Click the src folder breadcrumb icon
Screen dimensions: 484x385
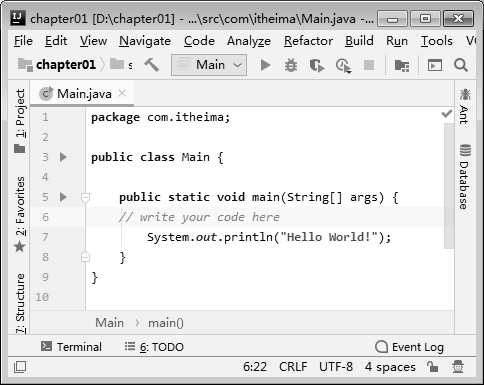[117, 64]
